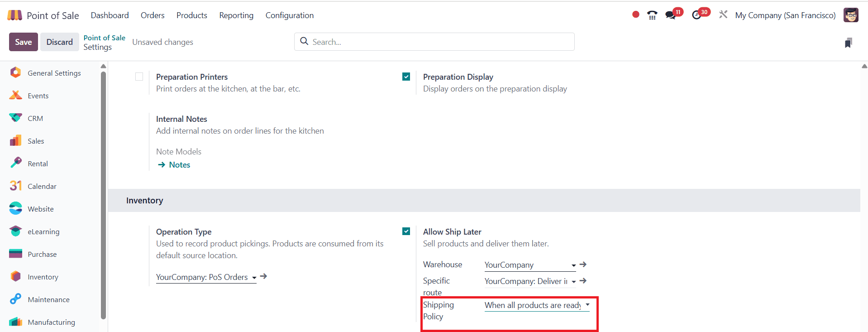
Task: Discard the unsaved changes
Action: pyautogui.click(x=59, y=42)
